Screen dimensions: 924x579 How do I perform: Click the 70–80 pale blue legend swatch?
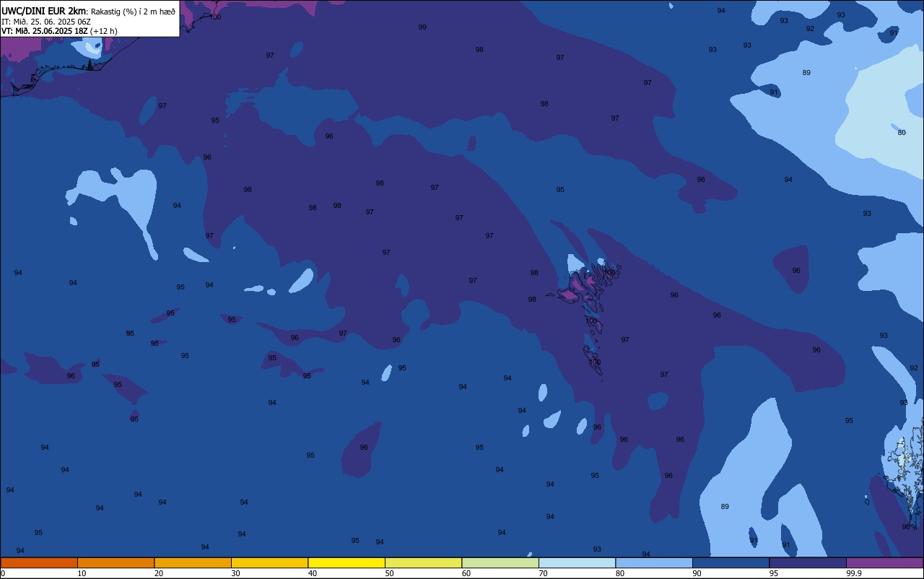click(577, 562)
